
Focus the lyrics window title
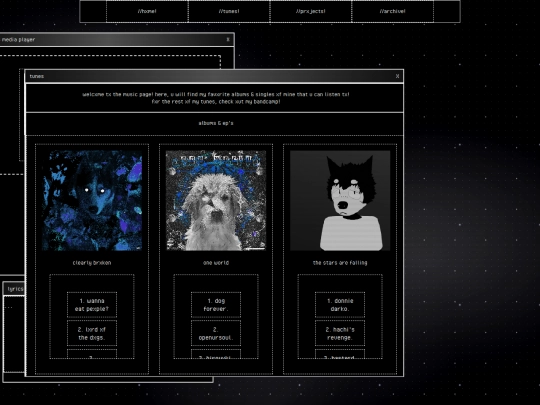15,289
